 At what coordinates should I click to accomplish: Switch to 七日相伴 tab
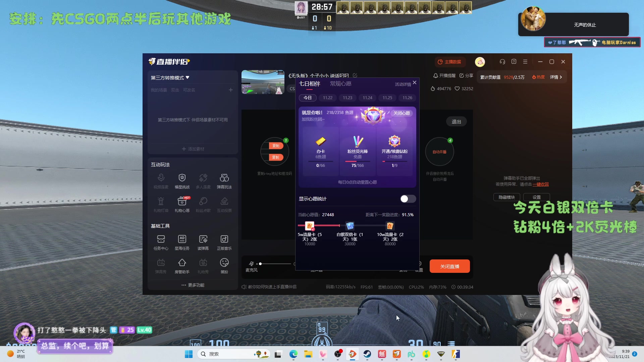click(x=310, y=84)
